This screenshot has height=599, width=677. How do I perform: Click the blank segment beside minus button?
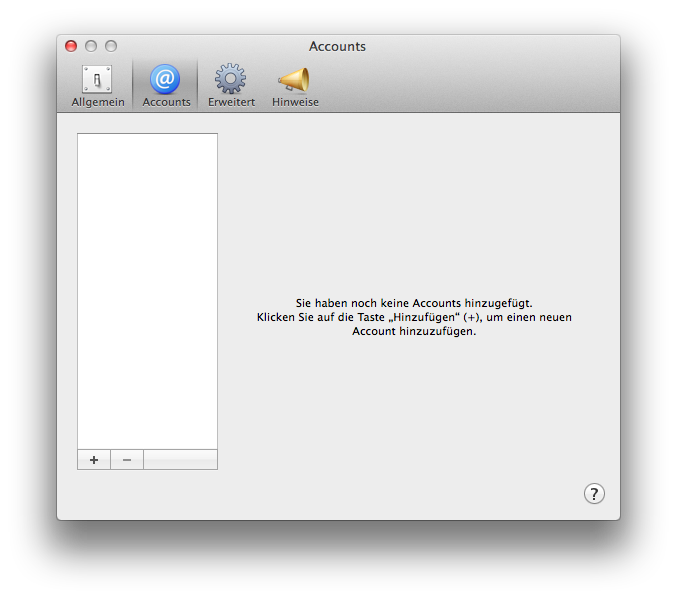click(180, 460)
